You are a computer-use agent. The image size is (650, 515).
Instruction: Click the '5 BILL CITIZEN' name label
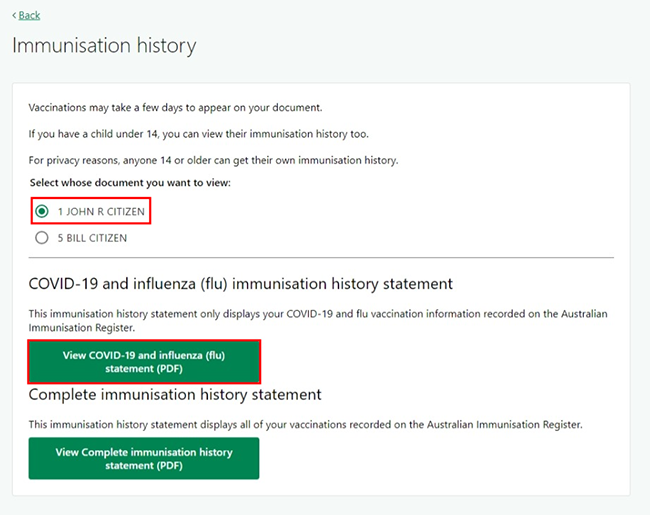point(92,238)
